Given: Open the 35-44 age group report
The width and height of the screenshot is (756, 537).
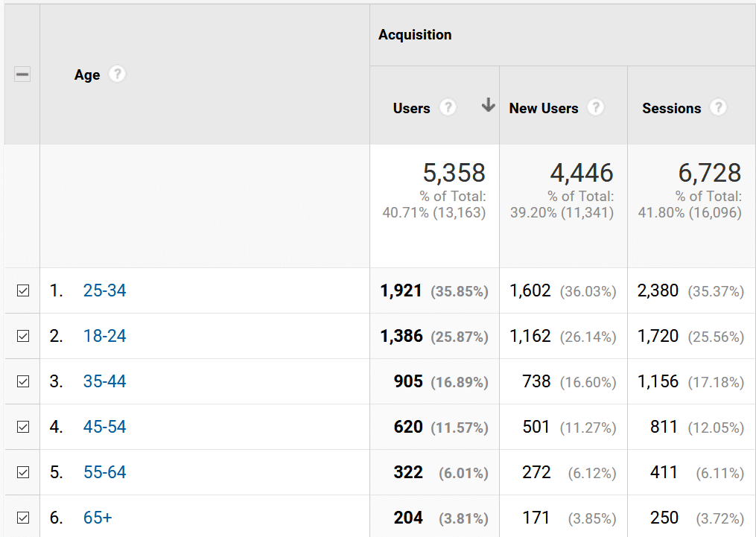Looking at the screenshot, I should (x=104, y=381).
